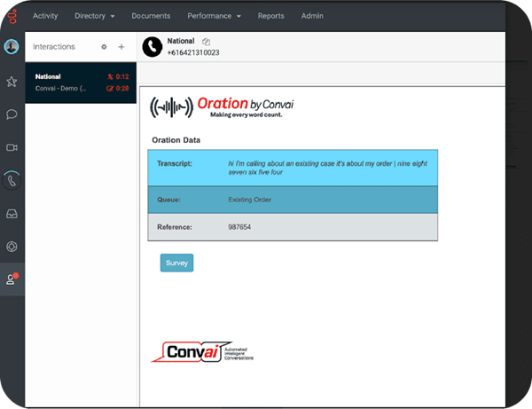Expand the Directory dropdown menu
This screenshot has width=532, height=409.
coord(94,16)
